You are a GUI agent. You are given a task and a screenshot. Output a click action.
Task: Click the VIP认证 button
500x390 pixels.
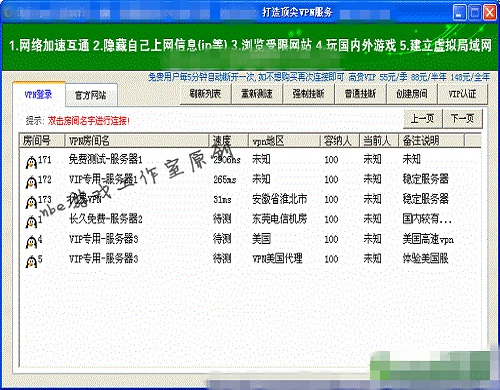point(462,94)
